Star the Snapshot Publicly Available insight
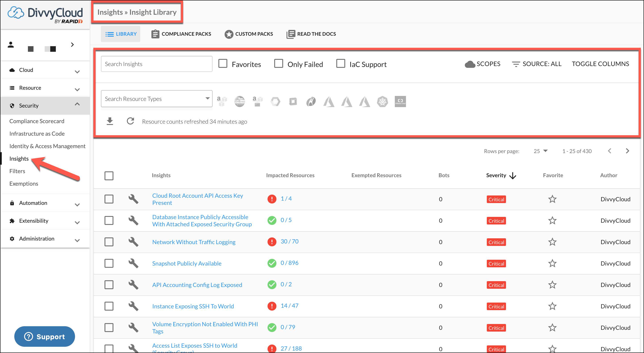The height and width of the screenshot is (353, 644). tap(552, 263)
